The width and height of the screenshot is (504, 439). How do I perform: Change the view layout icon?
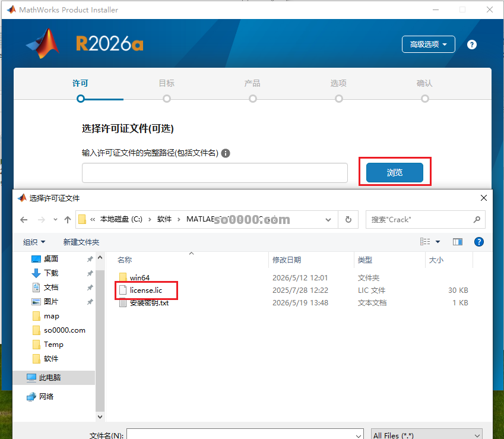[425, 242]
